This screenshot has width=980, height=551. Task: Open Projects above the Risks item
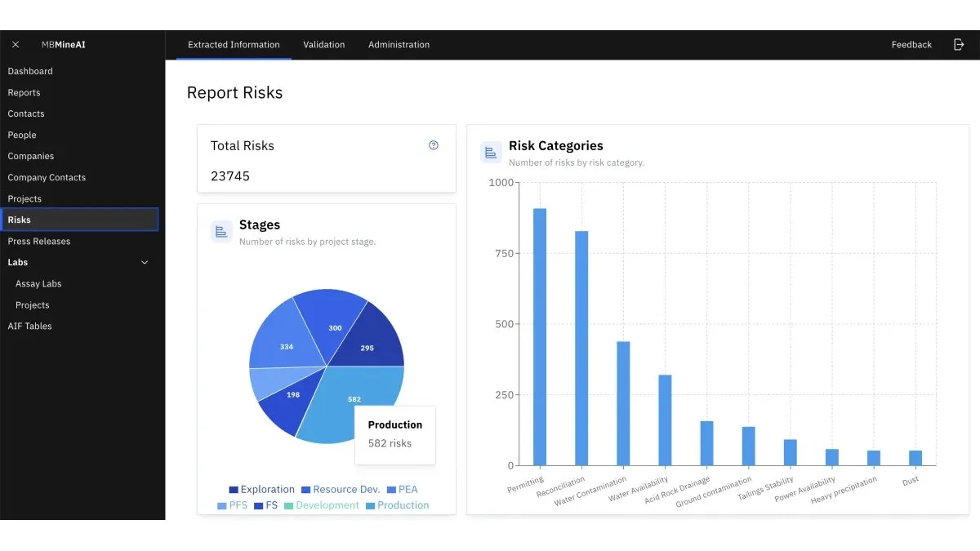[24, 198]
